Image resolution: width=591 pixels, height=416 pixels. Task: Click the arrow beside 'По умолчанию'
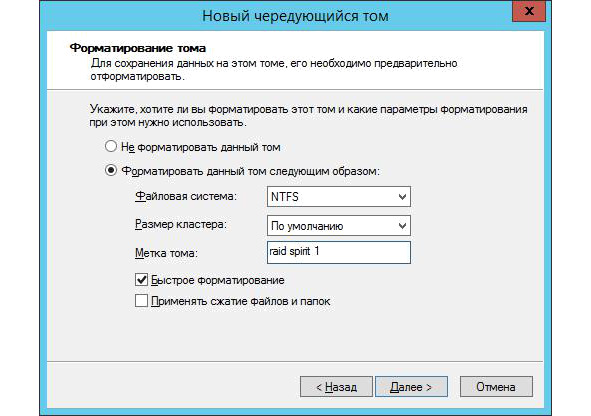[x=402, y=226]
